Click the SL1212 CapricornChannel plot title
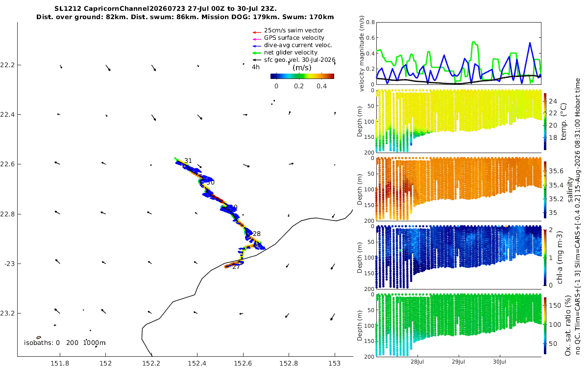588x368 pixels. (x=185, y=13)
